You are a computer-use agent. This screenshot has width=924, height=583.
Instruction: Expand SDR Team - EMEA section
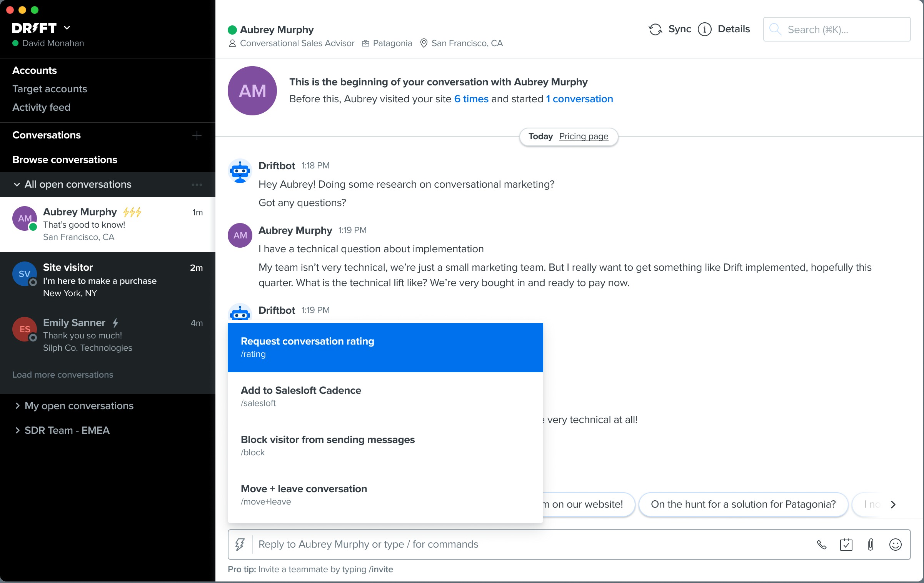17,430
